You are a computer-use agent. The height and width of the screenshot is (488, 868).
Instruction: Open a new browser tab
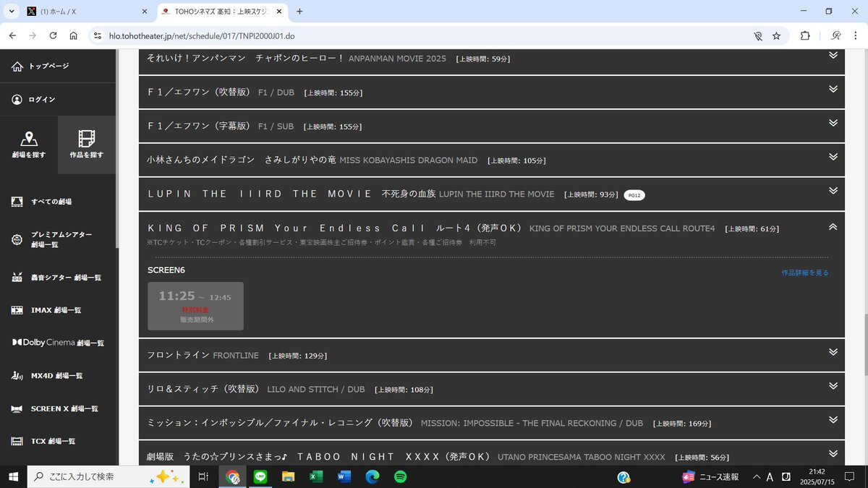click(x=299, y=12)
